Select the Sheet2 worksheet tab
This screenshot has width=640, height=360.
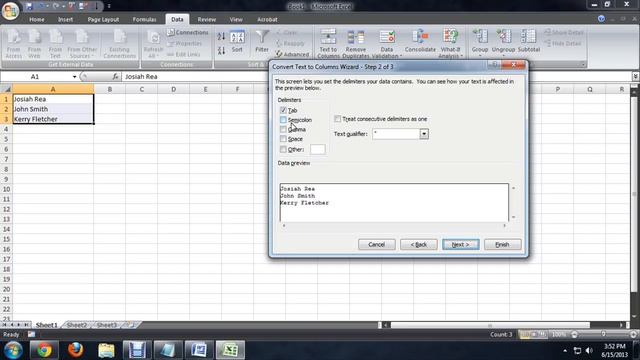point(77,325)
